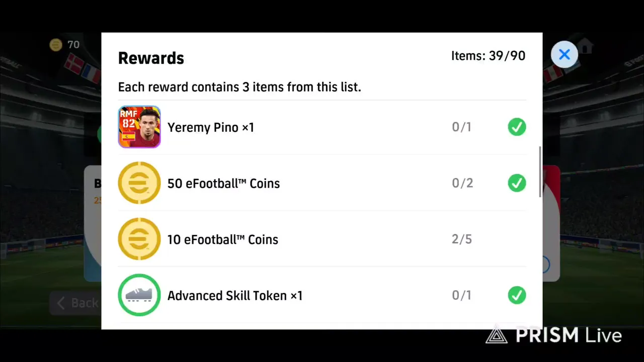
Task: Tap the 50 eFootball Coins reward text
Action: point(223,184)
